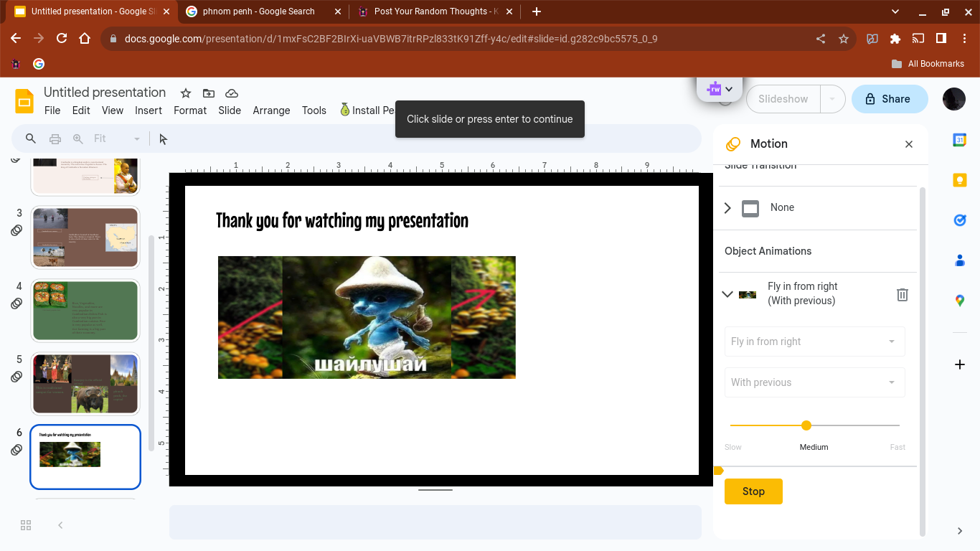
Task: Click the speaker notes field
Action: 435,522
